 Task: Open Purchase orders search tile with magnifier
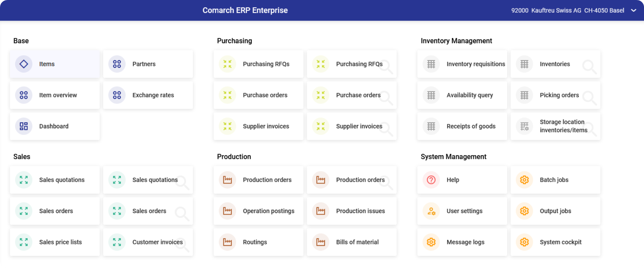[x=352, y=95]
